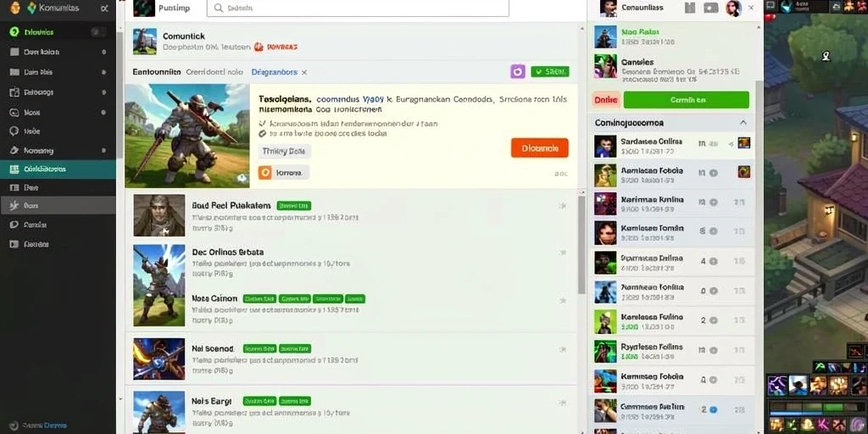Image resolution: width=868 pixels, height=434 pixels.
Task: Click the orange circle icon on the hero card
Action: pos(265,173)
